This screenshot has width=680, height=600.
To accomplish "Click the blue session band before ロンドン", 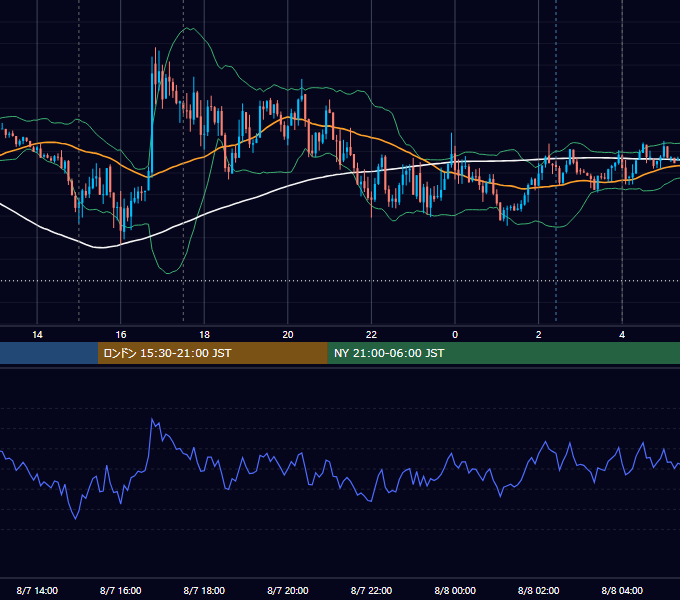I will 49,353.
